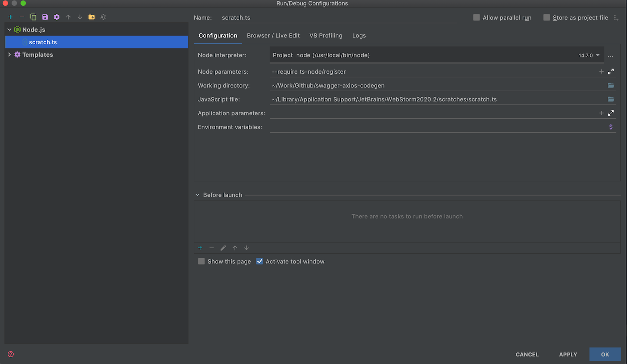Browse for Node interpreter via ellipsis button
Image resolution: width=627 pixels, height=364 pixels.
[610, 56]
